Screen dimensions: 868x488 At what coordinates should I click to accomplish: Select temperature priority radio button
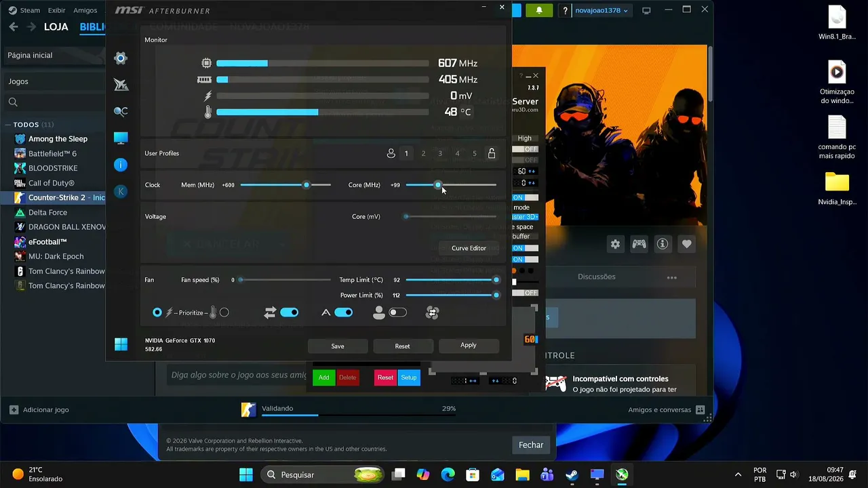(224, 312)
